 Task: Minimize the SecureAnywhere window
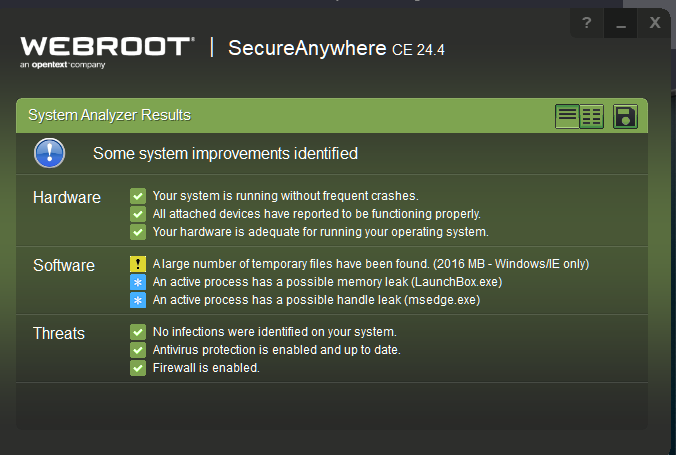pos(621,22)
